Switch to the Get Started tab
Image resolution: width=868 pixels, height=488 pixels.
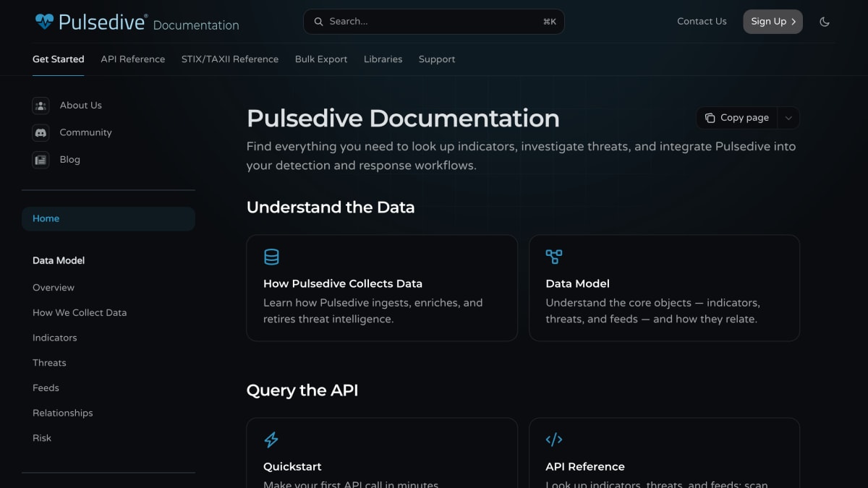pos(59,59)
